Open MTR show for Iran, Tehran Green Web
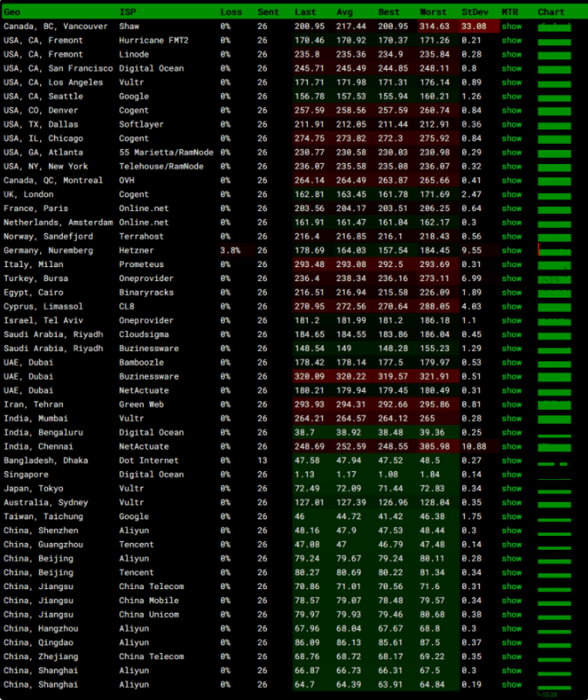The width and height of the screenshot is (588, 700). click(511, 404)
